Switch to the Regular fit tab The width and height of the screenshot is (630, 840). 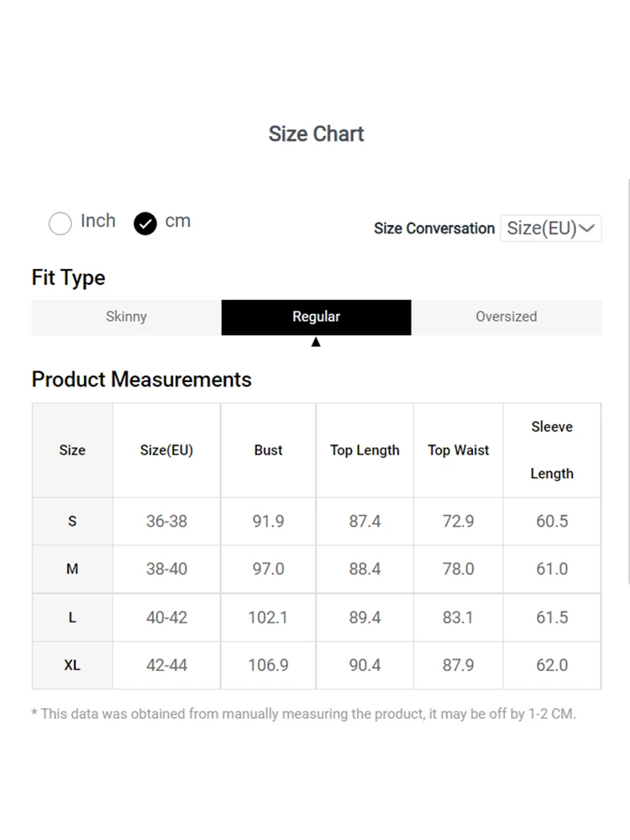pyautogui.click(x=316, y=317)
